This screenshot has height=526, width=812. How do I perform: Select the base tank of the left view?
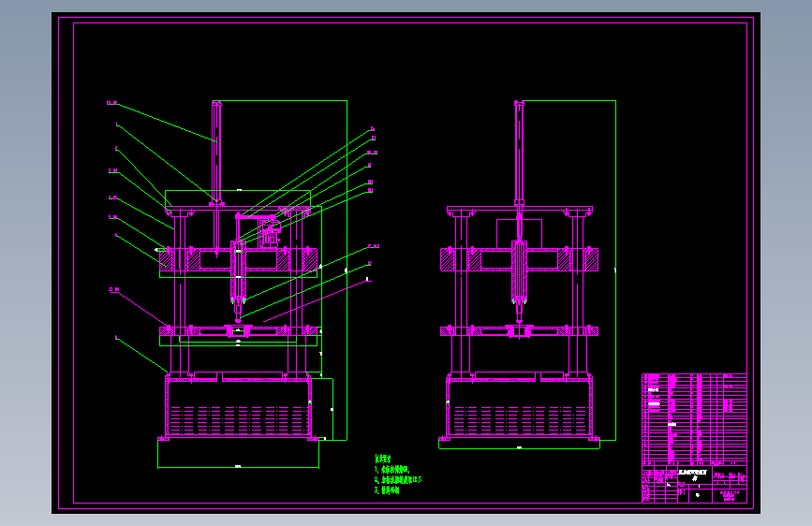238,407
